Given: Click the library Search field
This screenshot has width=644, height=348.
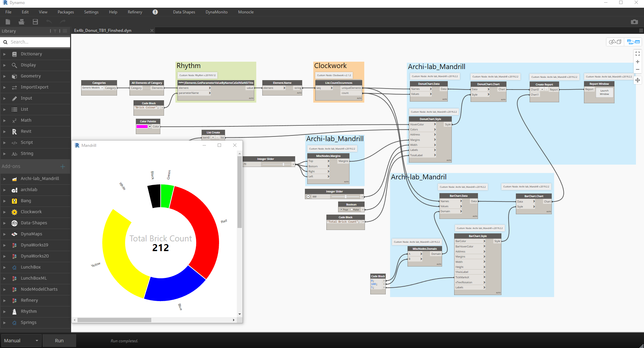Looking at the screenshot, I should [39, 42].
